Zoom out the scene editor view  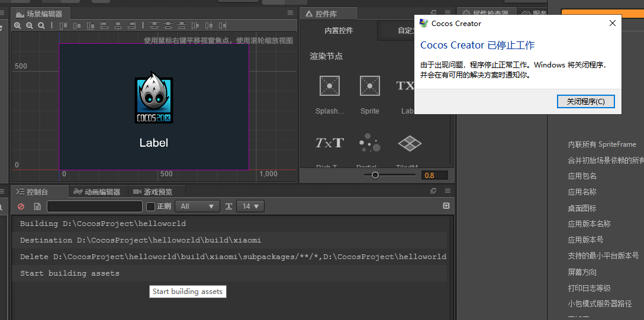click(30, 25)
